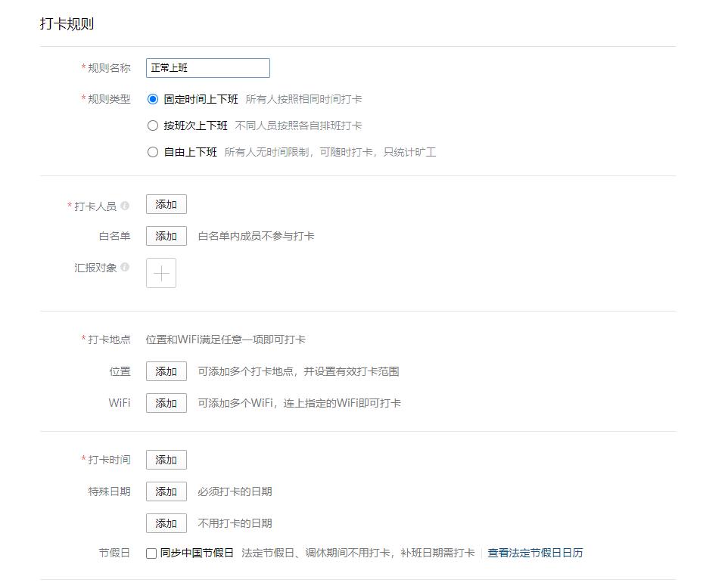Click 添加 to add 打卡人员
The width and height of the screenshot is (728, 586).
165,203
